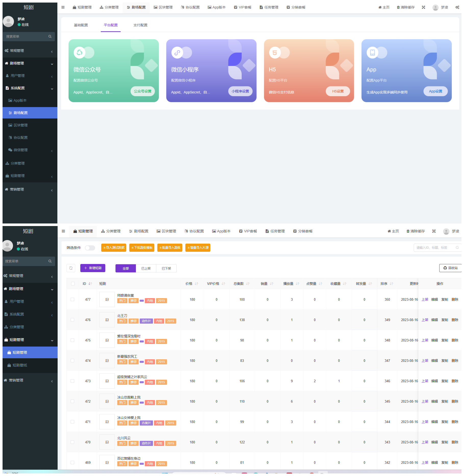Click the settings gears icon at top right
Viewport: 464px width, 476px height.
click(457, 7)
